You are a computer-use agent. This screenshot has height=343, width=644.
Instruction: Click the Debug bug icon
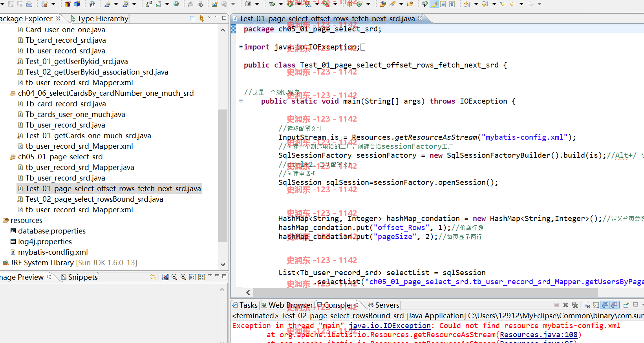click(272, 4)
